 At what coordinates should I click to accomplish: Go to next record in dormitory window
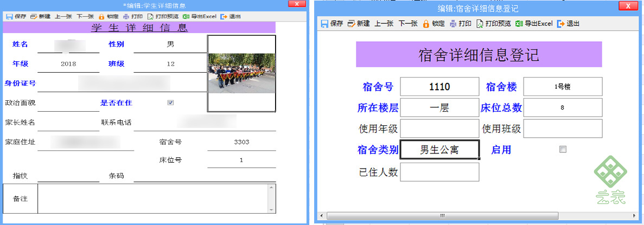click(x=408, y=24)
